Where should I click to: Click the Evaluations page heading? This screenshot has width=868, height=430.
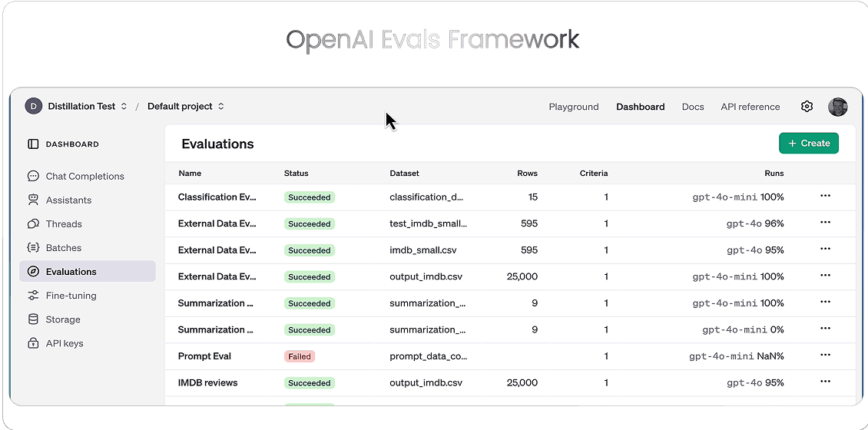(x=217, y=144)
